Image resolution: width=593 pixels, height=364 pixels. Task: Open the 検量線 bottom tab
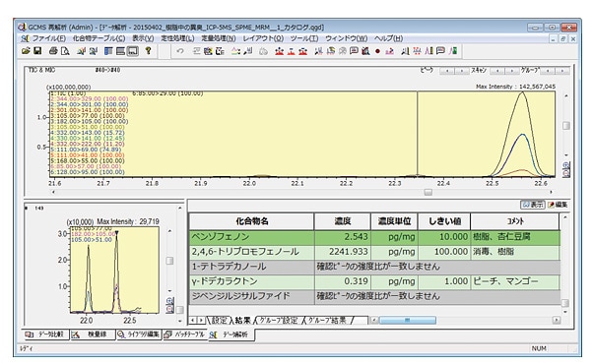click(93, 334)
